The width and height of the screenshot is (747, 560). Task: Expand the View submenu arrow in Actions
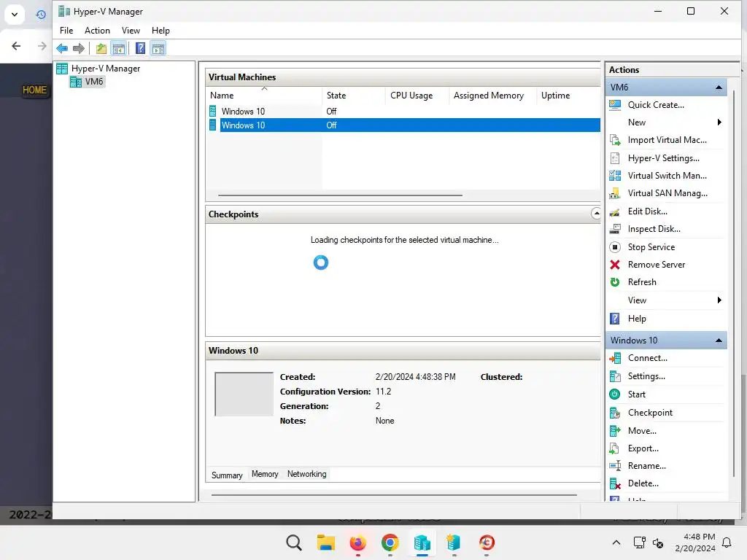pyautogui.click(x=719, y=300)
